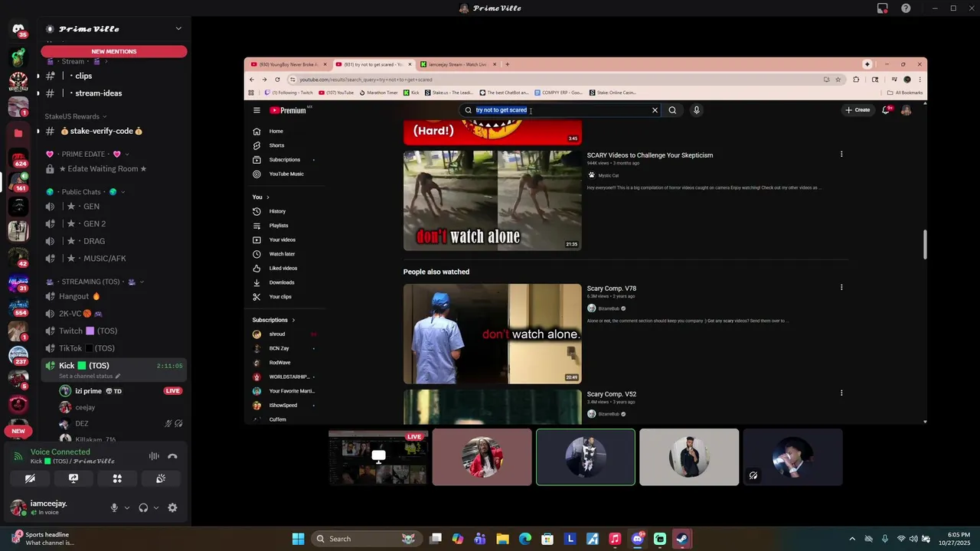
Task: Open the Discord soundboard button
Action: point(161,478)
